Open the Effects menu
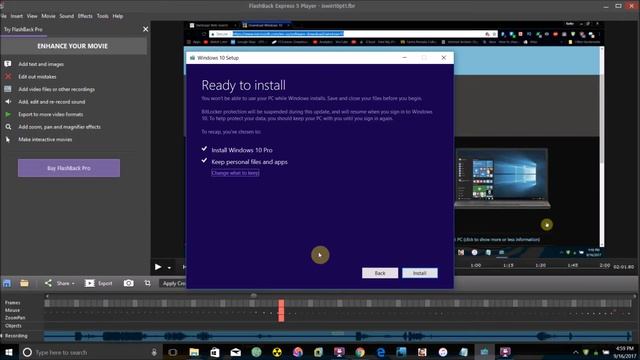The image size is (640, 360). [x=85, y=16]
